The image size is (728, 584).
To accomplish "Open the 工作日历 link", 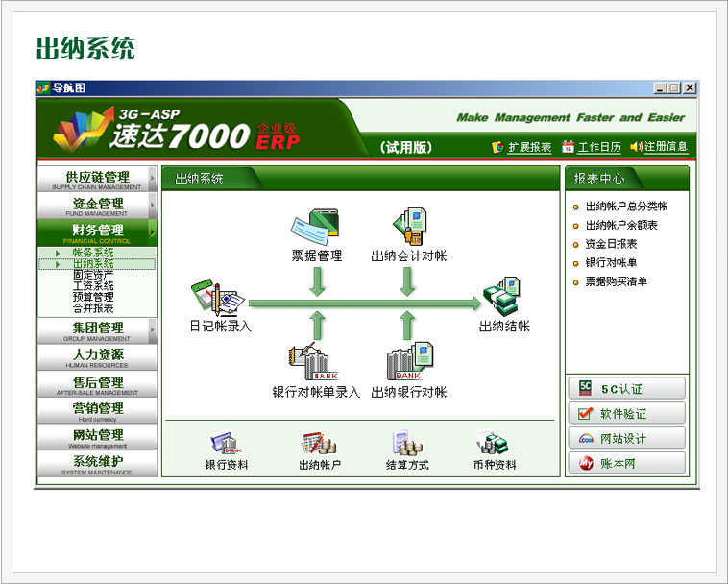I will tap(599, 147).
